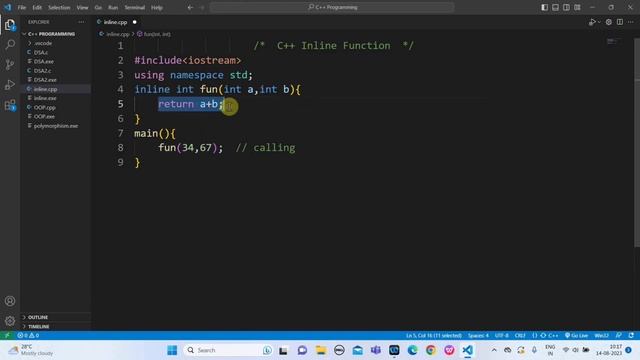Select OOP.exe in the Explorer
The width and height of the screenshot is (640, 360).
pos(44,117)
